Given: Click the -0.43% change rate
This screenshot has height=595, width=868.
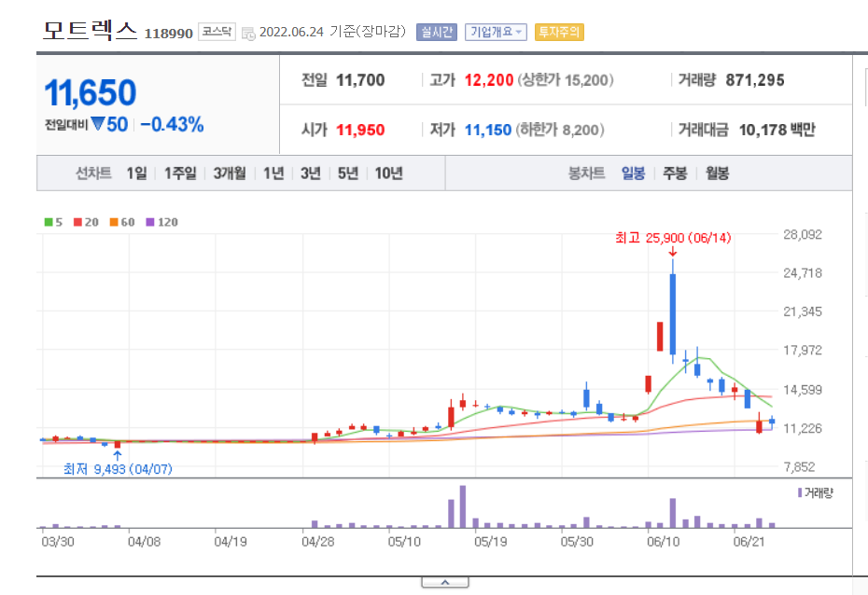Looking at the screenshot, I should pos(172,124).
